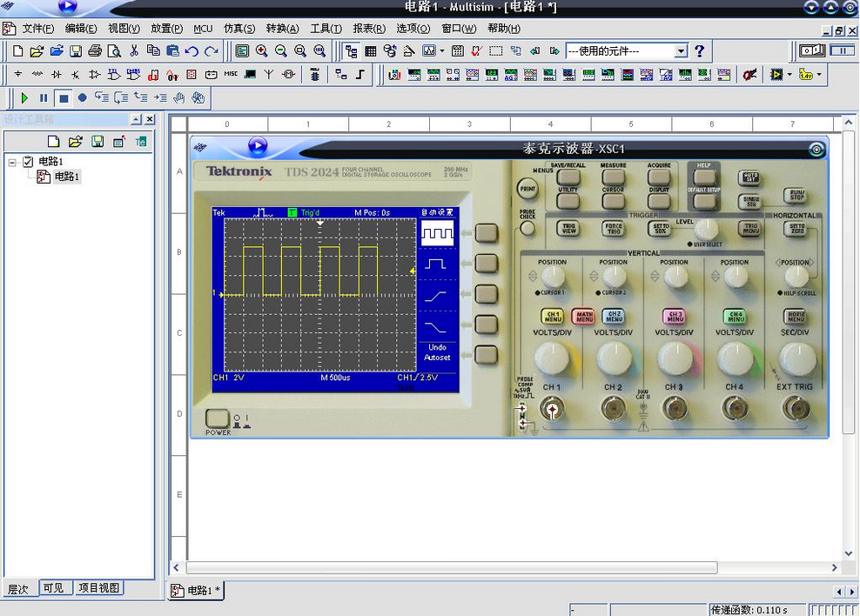Click the vertical scrollbar down arrow
Viewport: 860px width, 616px height.
[x=849, y=553]
